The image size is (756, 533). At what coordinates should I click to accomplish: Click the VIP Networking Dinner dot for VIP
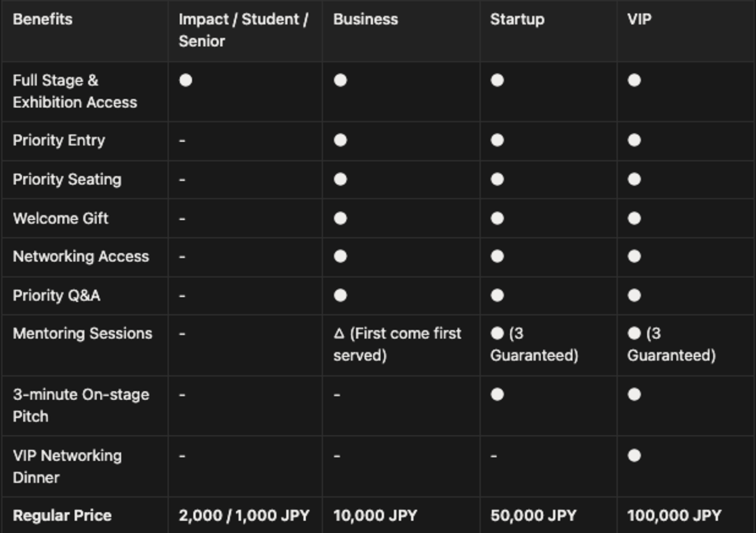(x=634, y=456)
